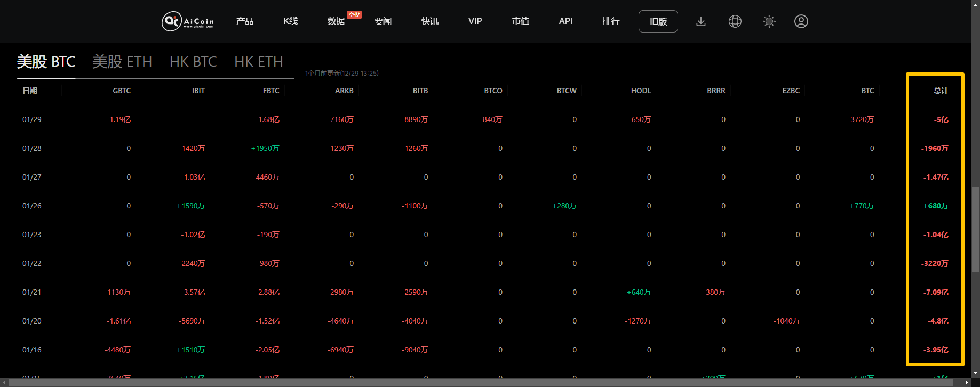Viewport: 980px width, 387px height.
Task: Switch to the 美股 ETH tab
Action: 122,62
